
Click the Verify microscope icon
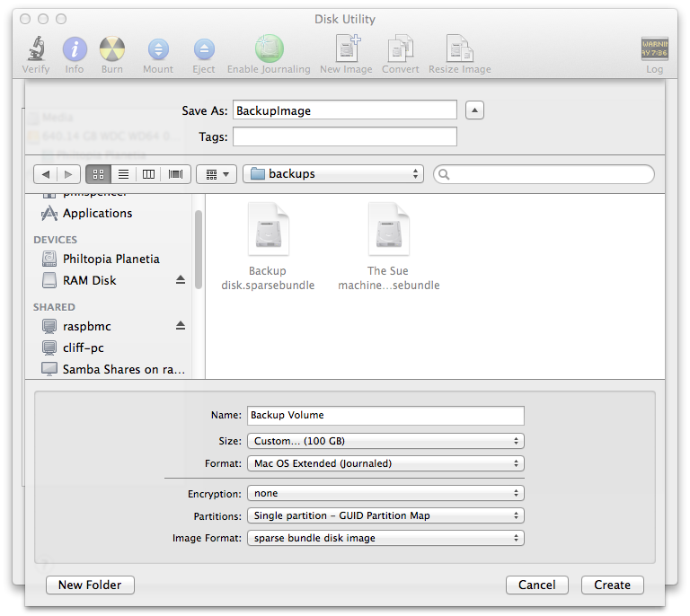click(36, 48)
